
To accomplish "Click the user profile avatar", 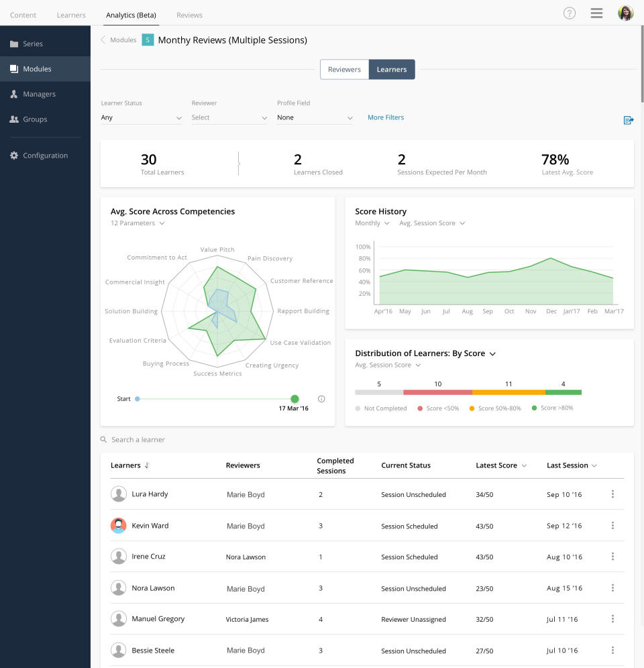I will click(x=625, y=13).
